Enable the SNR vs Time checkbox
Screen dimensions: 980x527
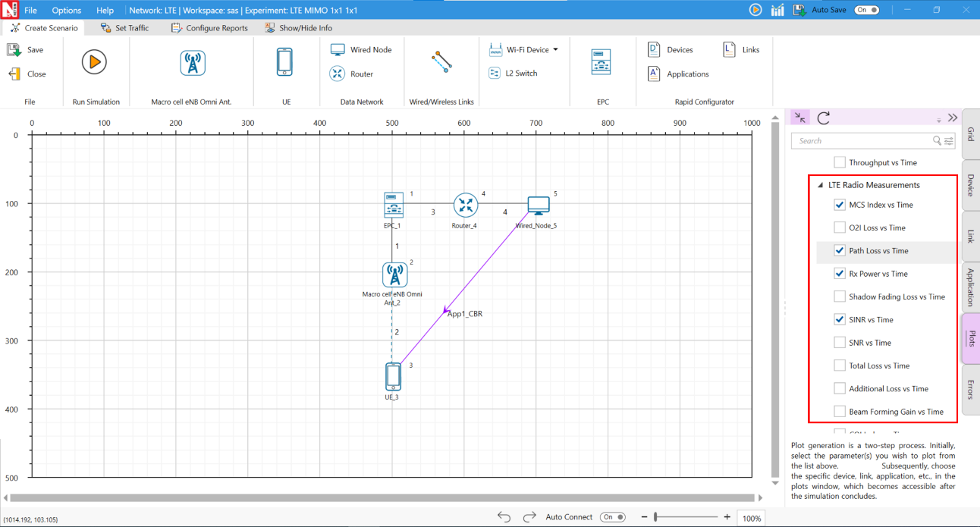click(840, 343)
